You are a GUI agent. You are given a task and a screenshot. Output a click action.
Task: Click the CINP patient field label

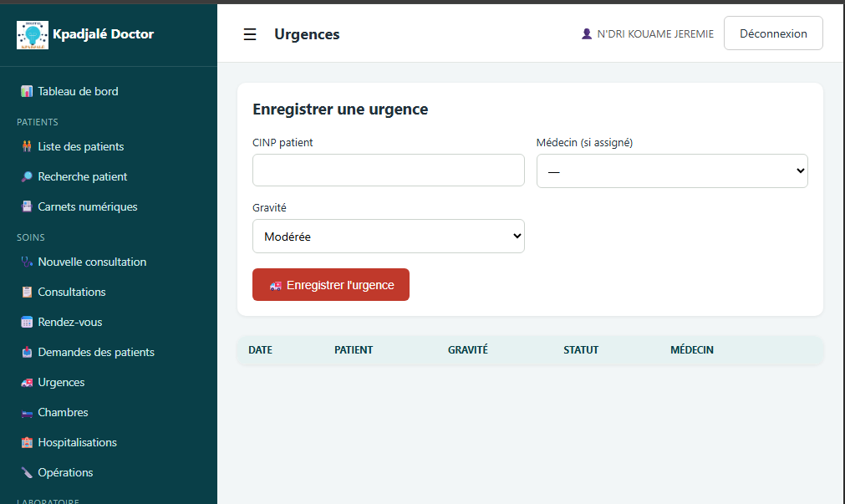coord(283,143)
